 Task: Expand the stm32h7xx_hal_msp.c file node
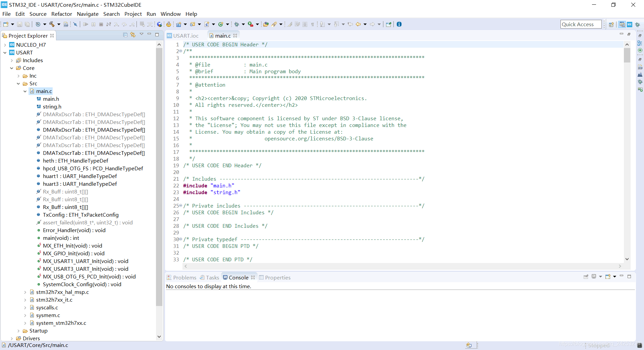tap(25, 292)
